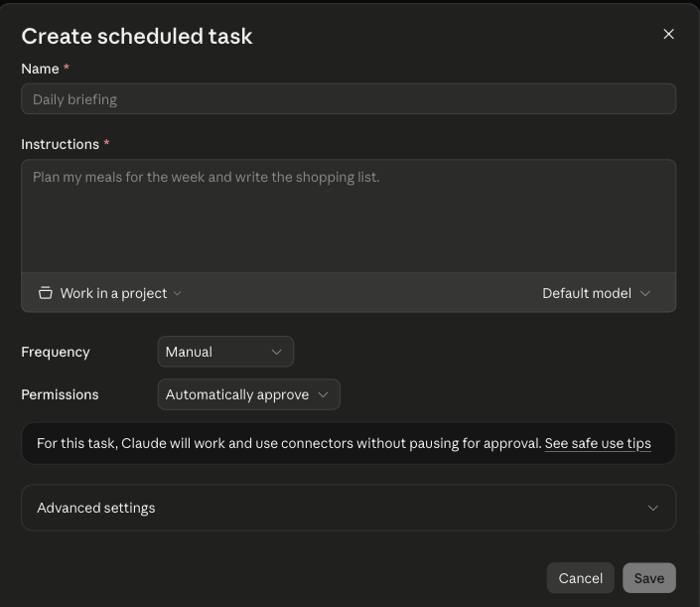Click the Name label

tap(40, 69)
